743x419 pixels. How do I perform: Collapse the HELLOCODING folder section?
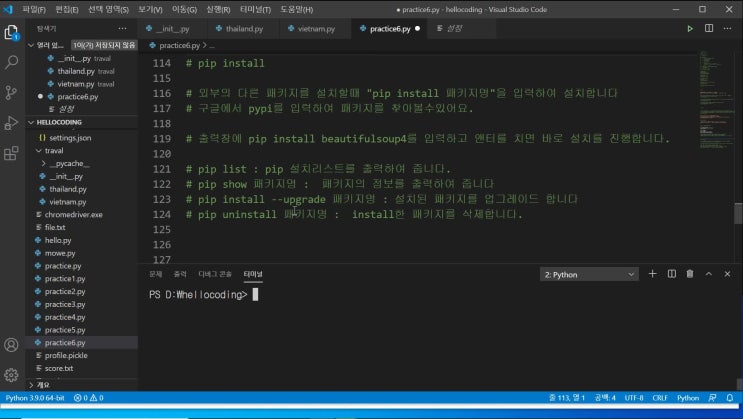(31, 122)
